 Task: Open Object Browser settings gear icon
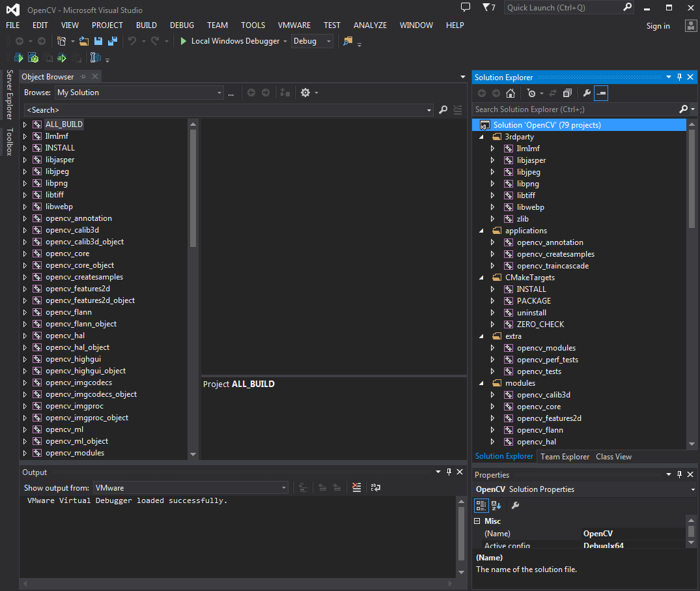pyautogui.click(x=305, y=93)
